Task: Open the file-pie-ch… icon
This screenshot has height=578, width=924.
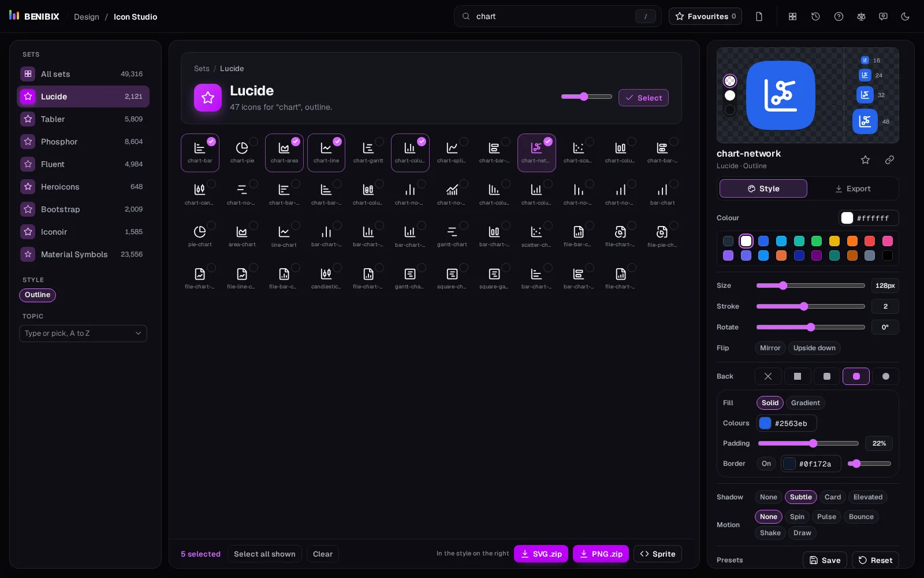Action: click(x=662, y=236)
